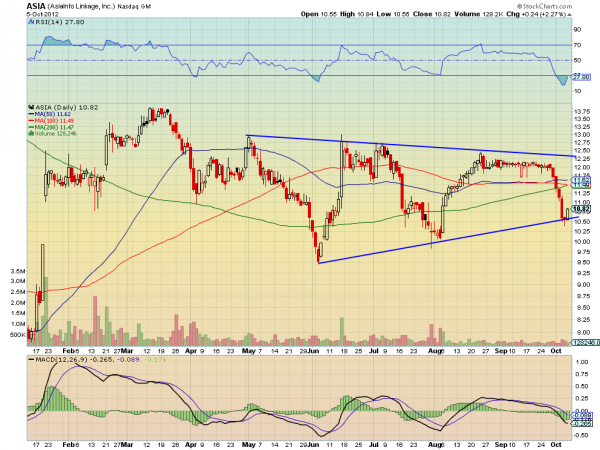
Task: Click the Jun label on the date axis under the MACD panel
Action: coord(313,445)
